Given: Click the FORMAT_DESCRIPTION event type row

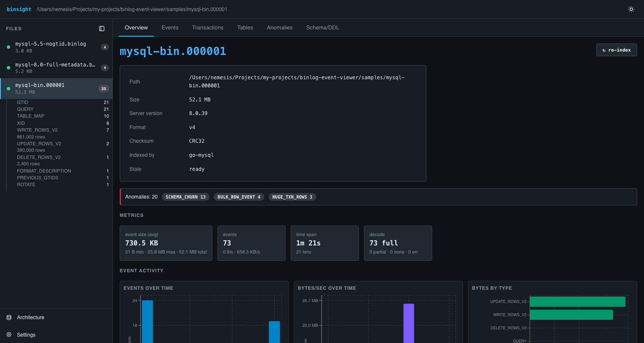Looking at the screenshot, I should (63, 171).
